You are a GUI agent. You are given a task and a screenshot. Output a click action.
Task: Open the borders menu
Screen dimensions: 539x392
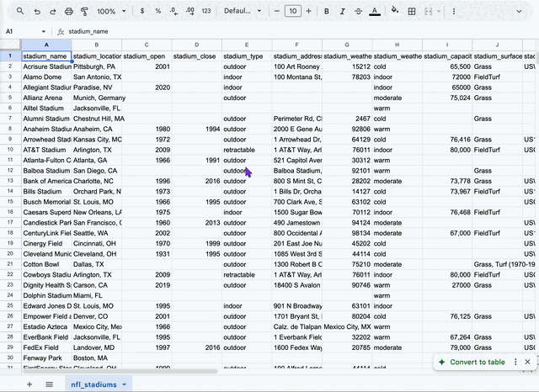[412, 11]
